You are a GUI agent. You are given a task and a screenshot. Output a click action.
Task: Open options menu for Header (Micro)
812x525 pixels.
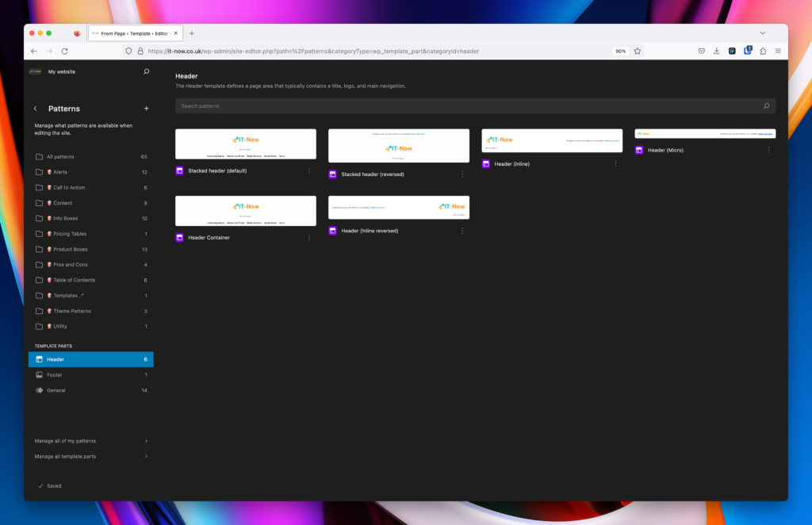pos(768,150)
